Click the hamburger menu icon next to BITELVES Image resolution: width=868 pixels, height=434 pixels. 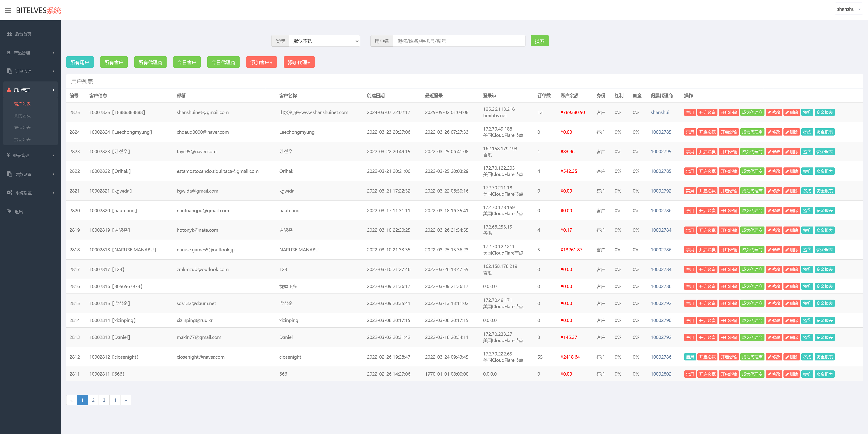(8, 10)
